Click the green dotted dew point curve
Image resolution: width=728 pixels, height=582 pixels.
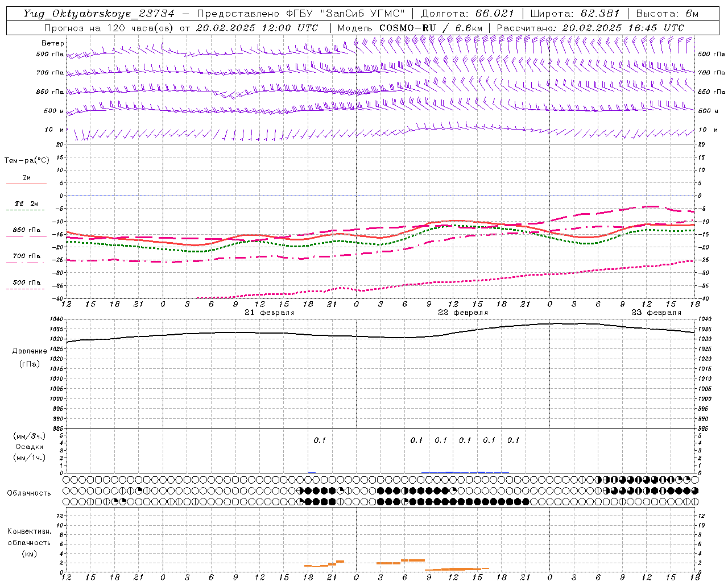tap(381, 244)
